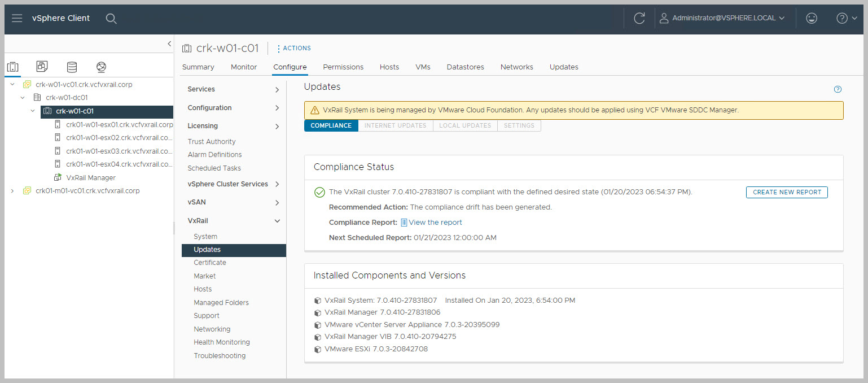Image resolution: width=868 pixels, height=383 pixels.
Task: Switch to Storage inventory view
Action: point(72,67)
